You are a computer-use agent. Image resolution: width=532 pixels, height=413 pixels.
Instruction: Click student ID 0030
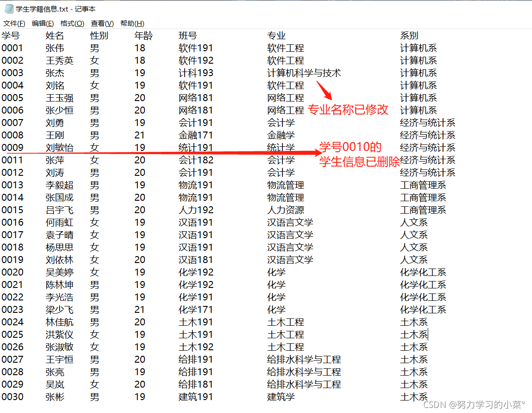pyautogui.click(x=12, y=397)
